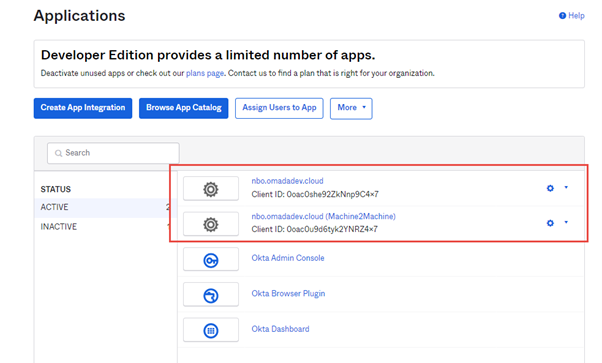602x363 pixels.
Task: Click the Okta Browser Plugin icon
Action: point(211,296)
